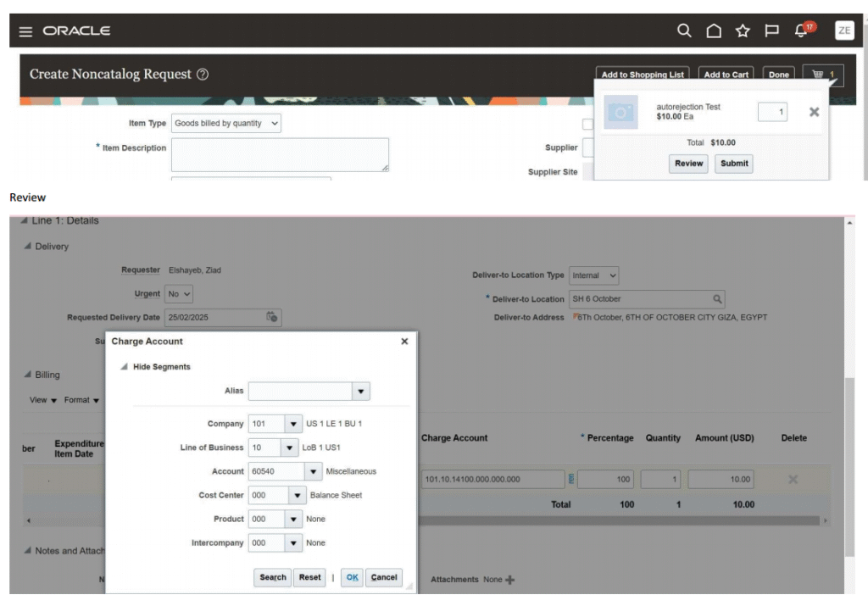Click the horizontal scroll left arrow
This screenshot has height=606, width=868.
point(28,520)
